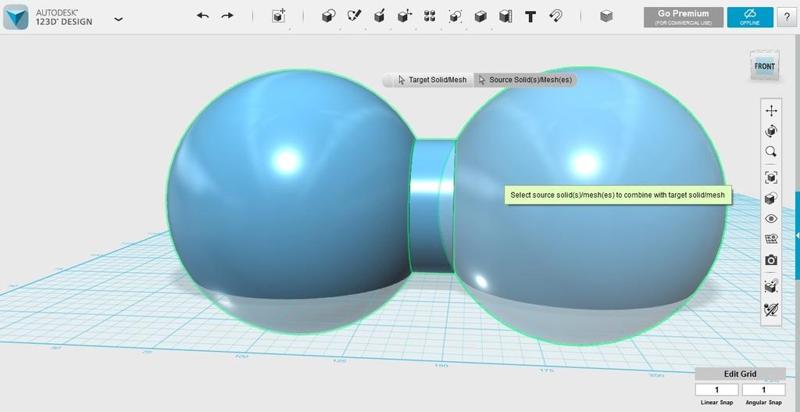Activate the Pan navigation tool

[771, 110]
